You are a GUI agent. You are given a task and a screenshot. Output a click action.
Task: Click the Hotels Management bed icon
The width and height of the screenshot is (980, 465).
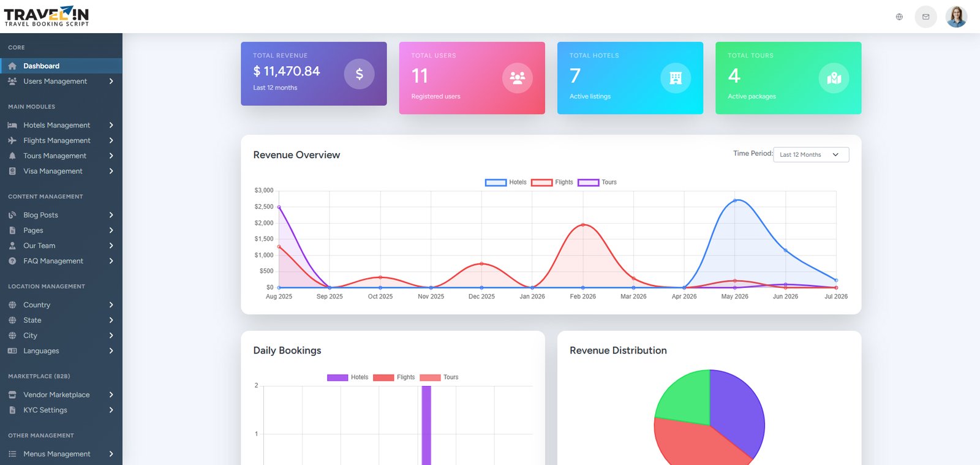coord(12,125)
